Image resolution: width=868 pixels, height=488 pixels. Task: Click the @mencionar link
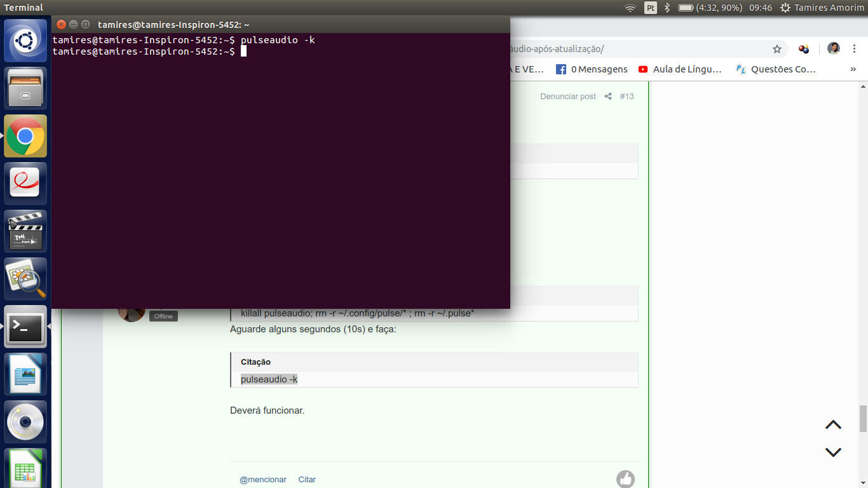[263, 480]
